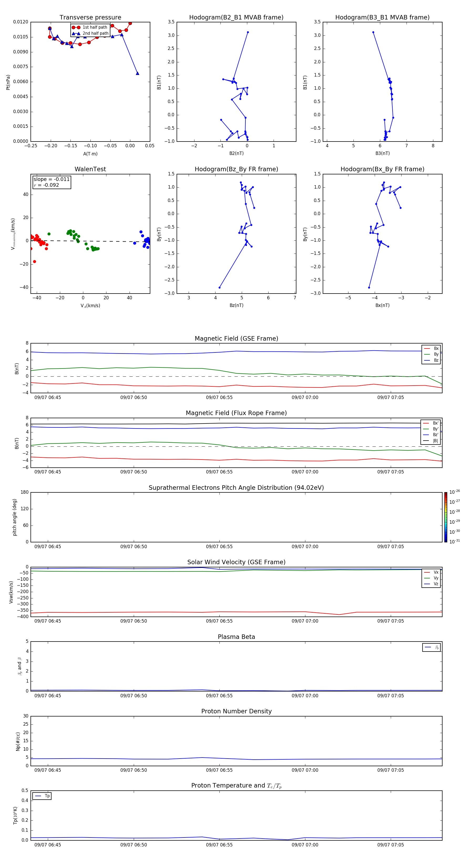Click the Plasma Beta legend box
This screenshot has width=473, height=868.
pos(431,647)
